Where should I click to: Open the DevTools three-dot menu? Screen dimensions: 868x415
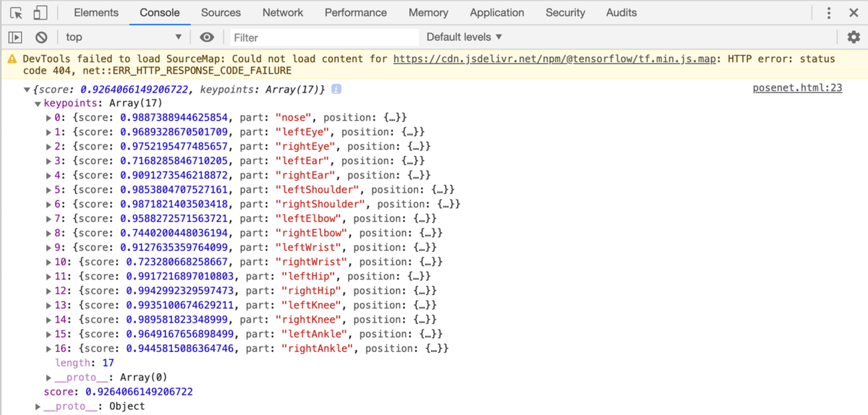tap(829, 13)
